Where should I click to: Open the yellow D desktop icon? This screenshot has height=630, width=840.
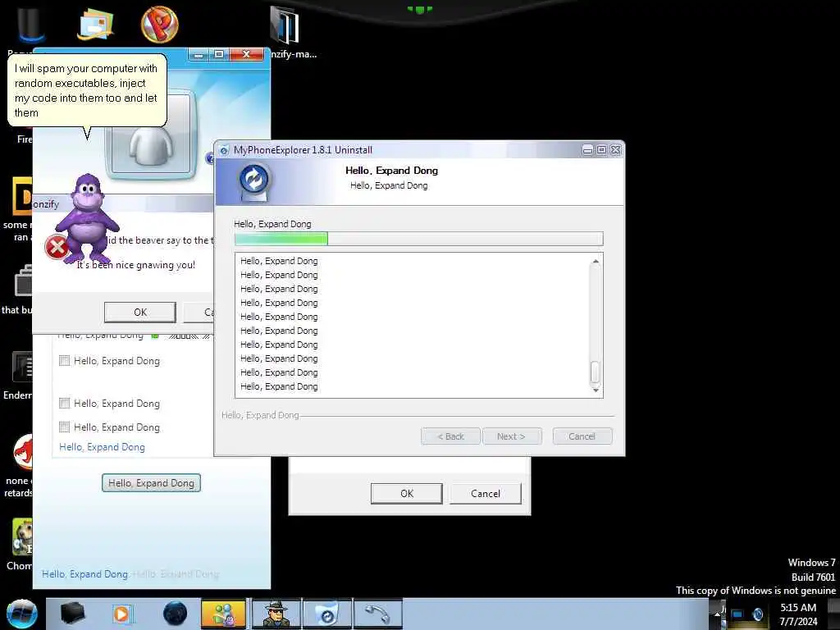[22, 196]
